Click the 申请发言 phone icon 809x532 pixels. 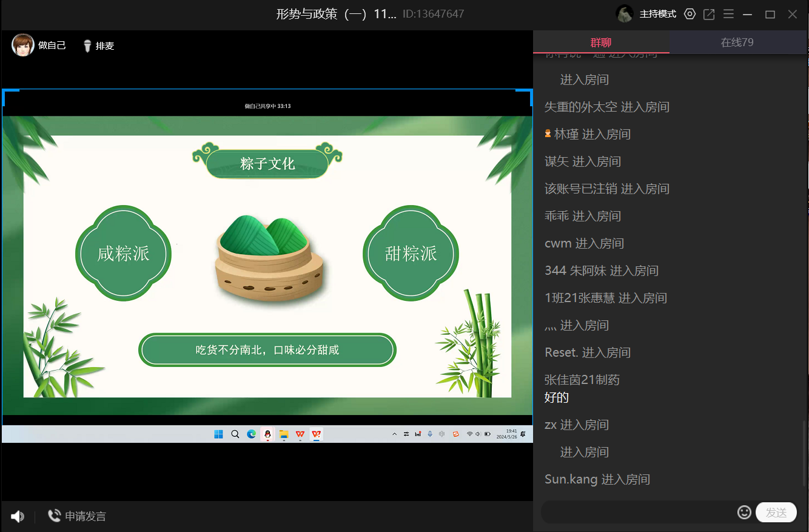55,516
